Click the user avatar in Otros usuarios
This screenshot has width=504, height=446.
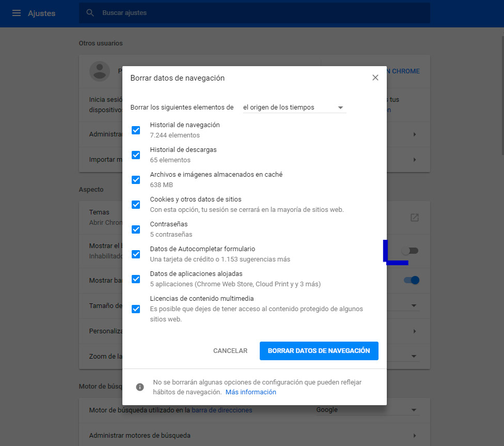click(100, 71)
